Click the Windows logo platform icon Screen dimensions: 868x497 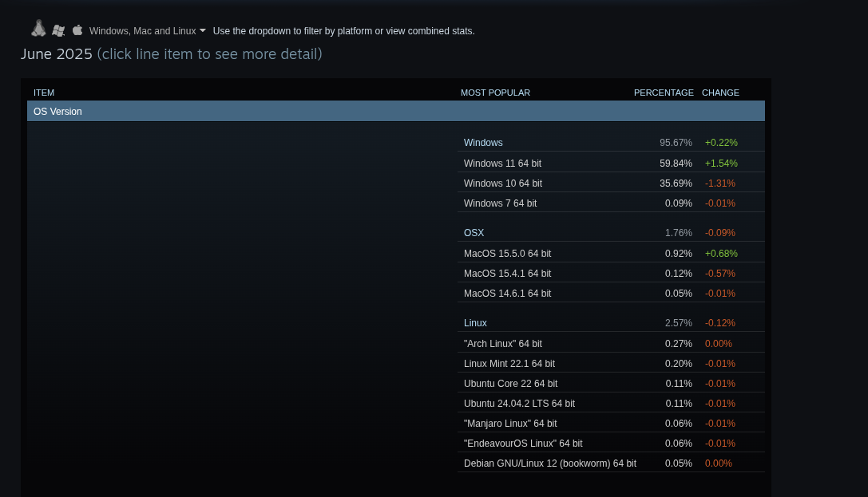click(x=58, y=30)
